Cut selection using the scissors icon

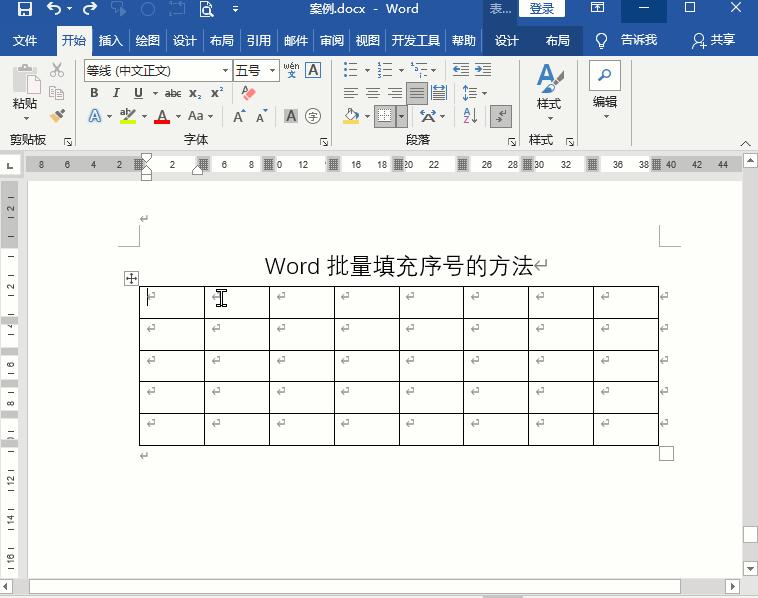point(57,70)
